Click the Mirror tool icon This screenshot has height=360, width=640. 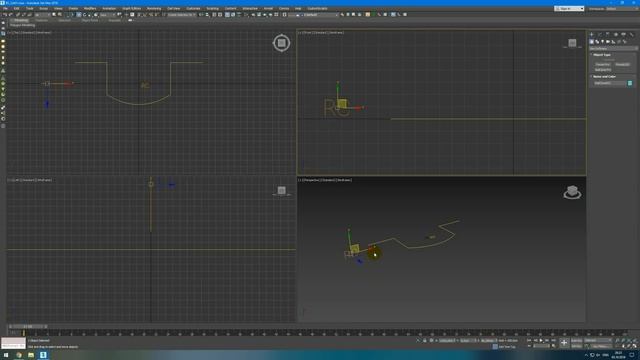coord(201,14)
